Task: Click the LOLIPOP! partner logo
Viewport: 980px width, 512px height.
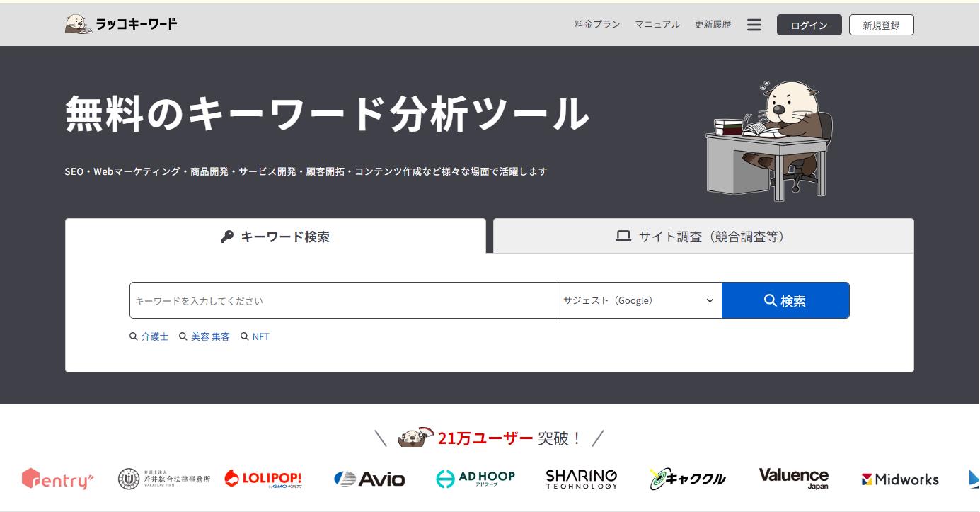Action: coord(264,478)
